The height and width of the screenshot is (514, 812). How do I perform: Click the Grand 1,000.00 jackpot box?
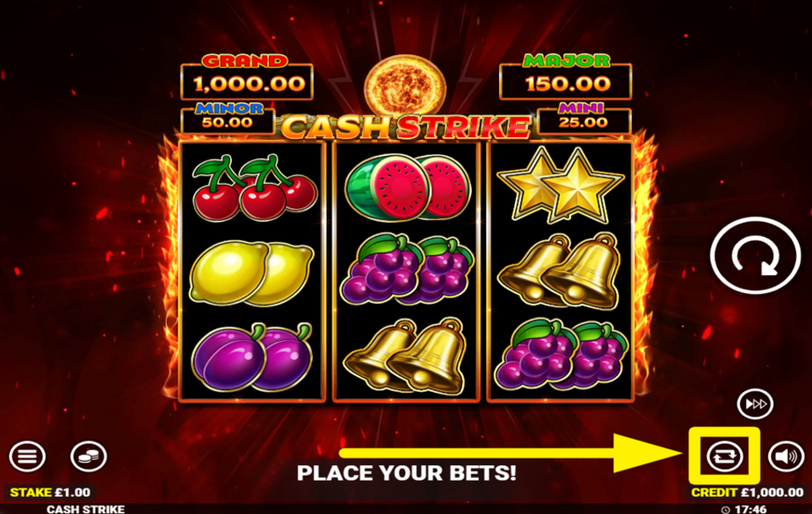[247, 78]
